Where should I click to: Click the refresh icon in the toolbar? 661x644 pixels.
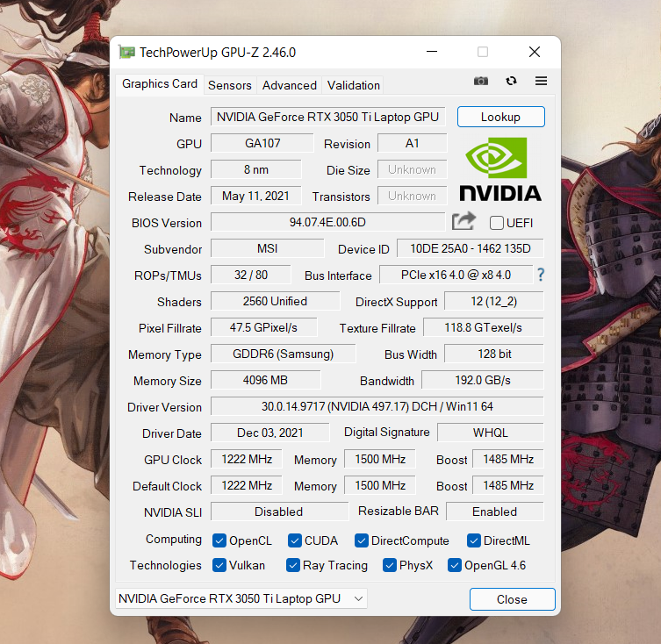pos(511,81)
